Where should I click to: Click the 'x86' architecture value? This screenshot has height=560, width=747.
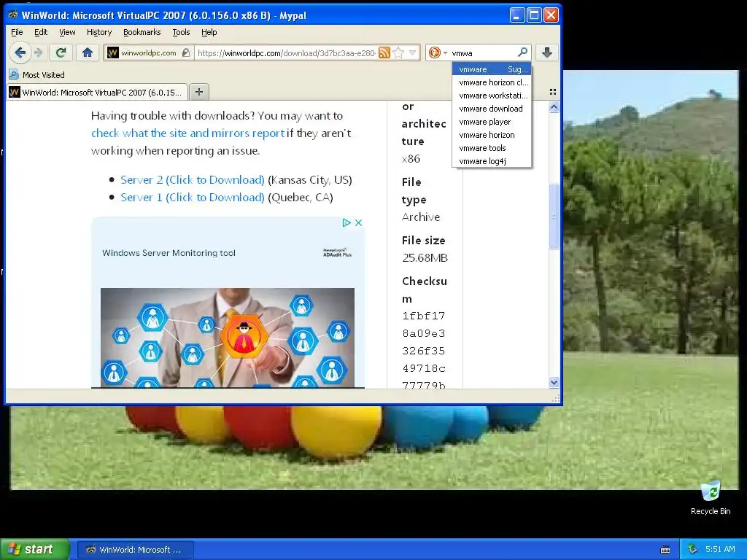pos(411,158)
